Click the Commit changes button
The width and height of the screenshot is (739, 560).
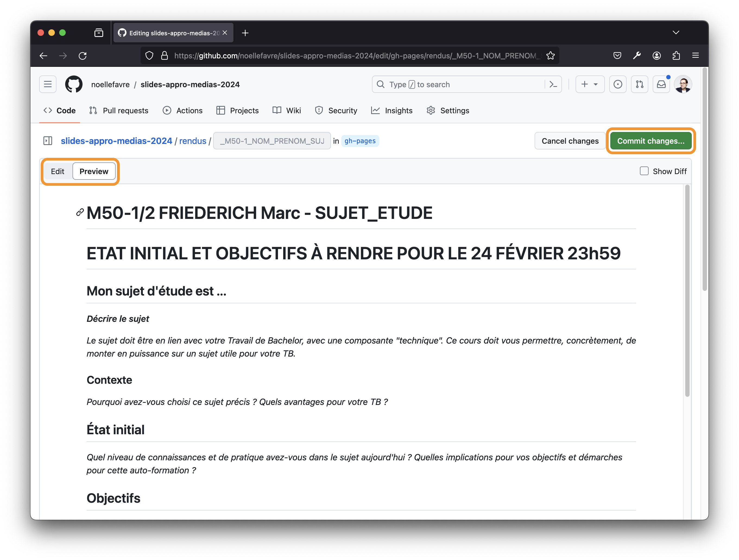click(650, 141)
